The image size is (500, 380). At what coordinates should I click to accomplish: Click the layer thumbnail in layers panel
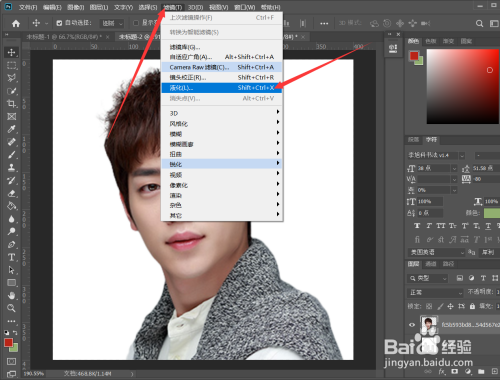coord(429,325)
